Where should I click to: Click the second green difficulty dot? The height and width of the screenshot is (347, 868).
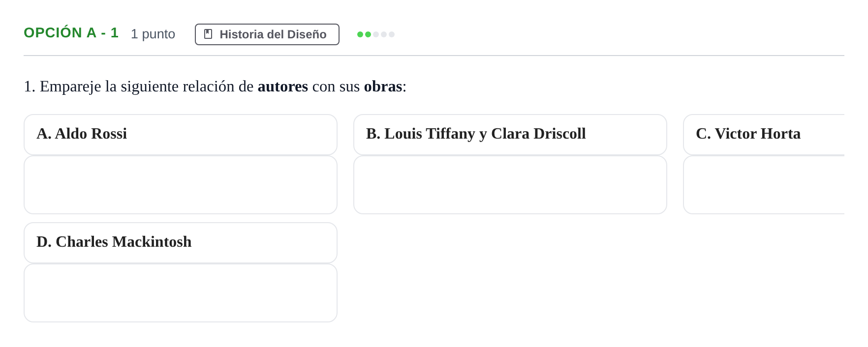pyautogui.click(x=368, y=34)
